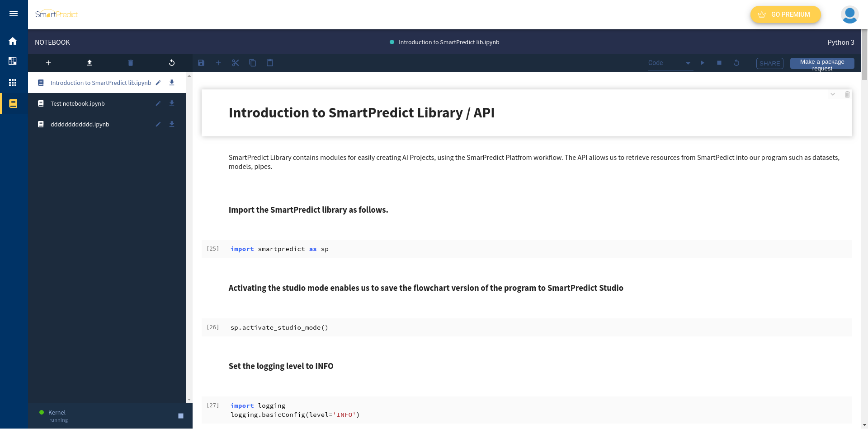Image resolution: width=868 pixels, height=429 pixels.
Task: Click the Make a package request button
Action: coord(822,65)
